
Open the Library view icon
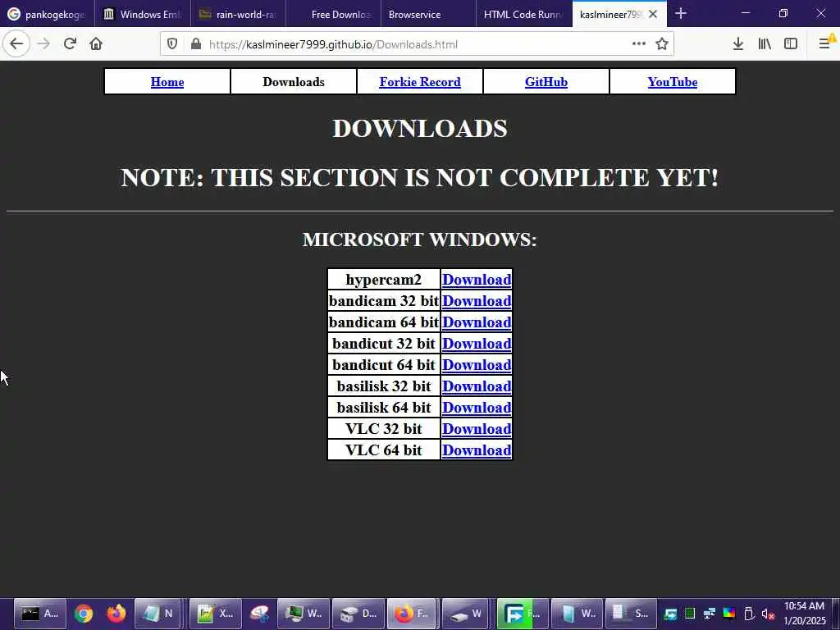[x=765, y=44]
